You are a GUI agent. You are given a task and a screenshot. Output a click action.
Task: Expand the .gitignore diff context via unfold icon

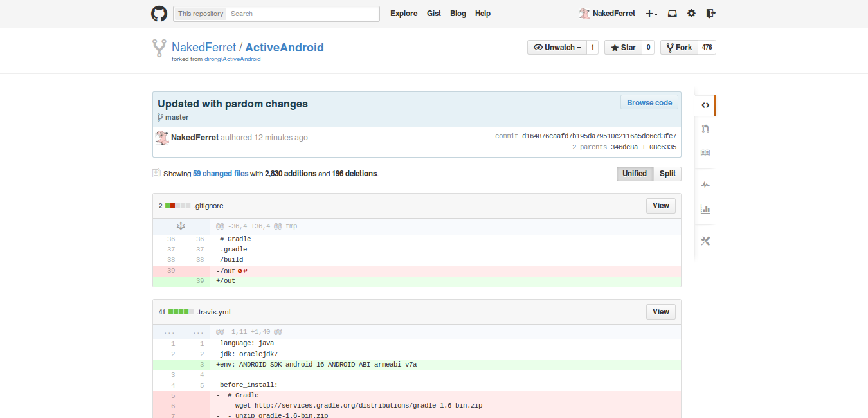click(181, 226)
